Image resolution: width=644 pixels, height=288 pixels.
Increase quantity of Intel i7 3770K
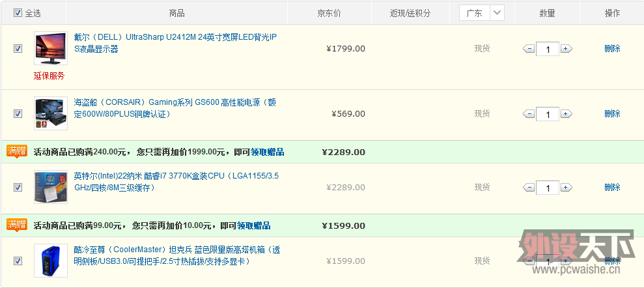click(566, 188)
